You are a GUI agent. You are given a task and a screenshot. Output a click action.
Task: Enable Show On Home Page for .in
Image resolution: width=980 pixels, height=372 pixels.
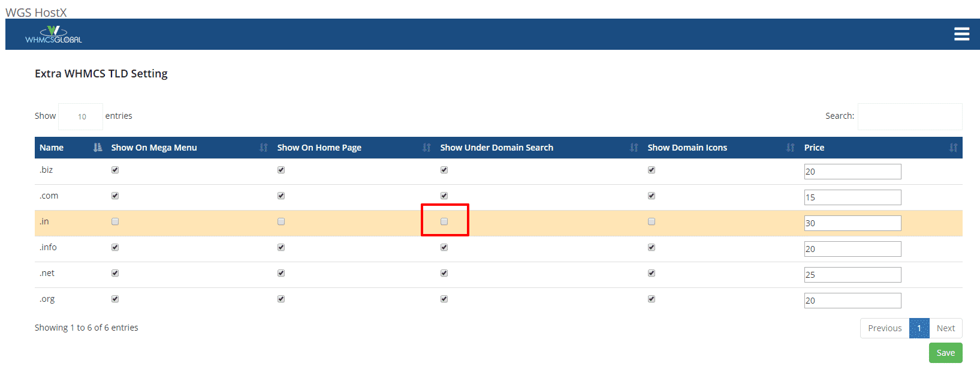click(x=281, y=221)
